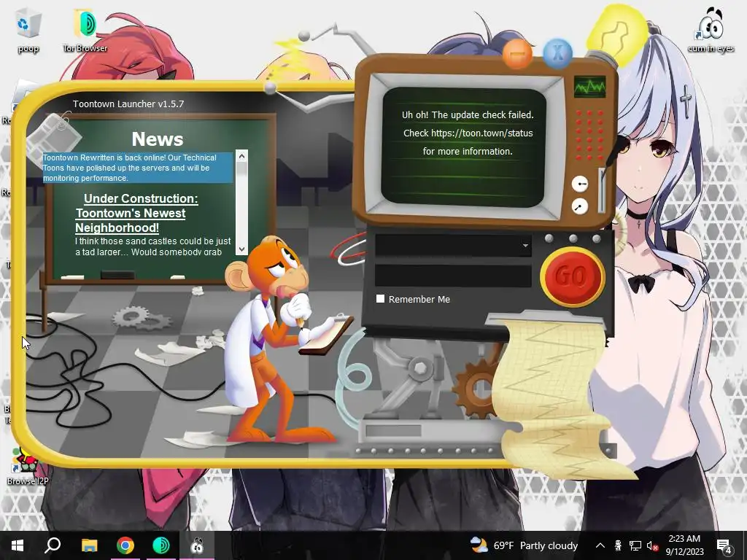Click the lower TV dial knob
747x560 pixels.
pos(580,206)
